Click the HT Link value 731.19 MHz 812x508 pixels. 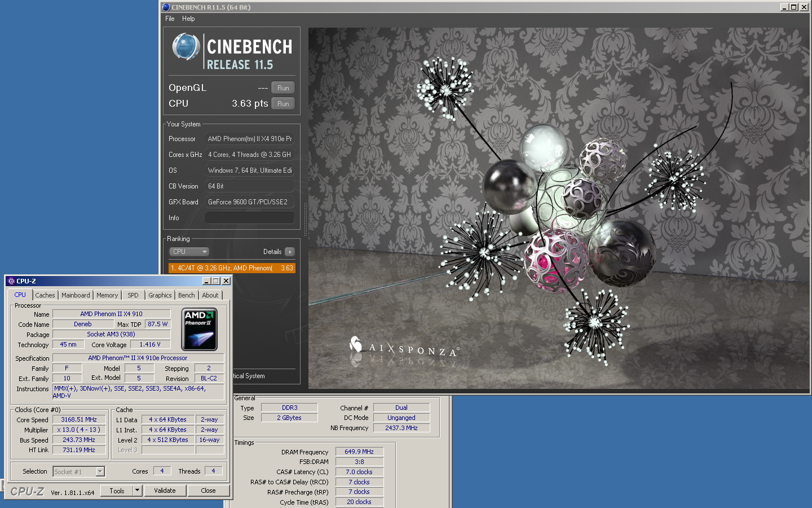click(79, 450)
